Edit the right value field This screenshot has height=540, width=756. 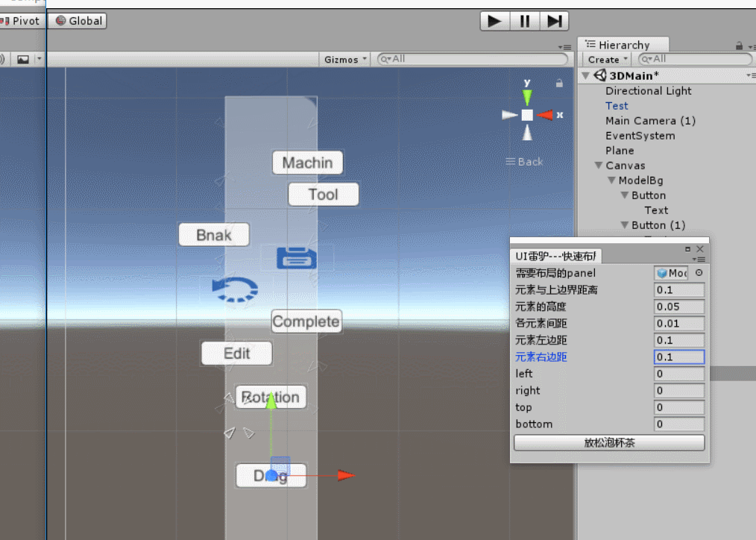pos(679,391)
